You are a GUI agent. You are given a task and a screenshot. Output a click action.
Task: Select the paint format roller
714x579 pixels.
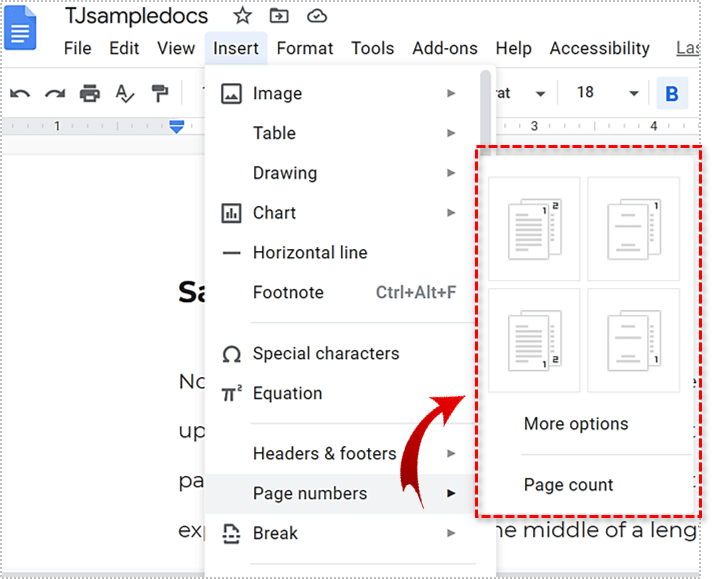159,94
